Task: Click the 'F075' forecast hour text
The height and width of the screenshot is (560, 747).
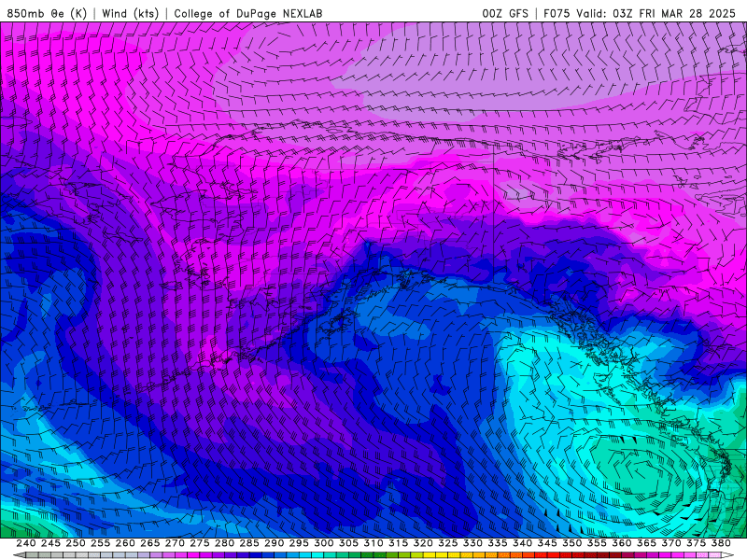Action: (557, 13)
